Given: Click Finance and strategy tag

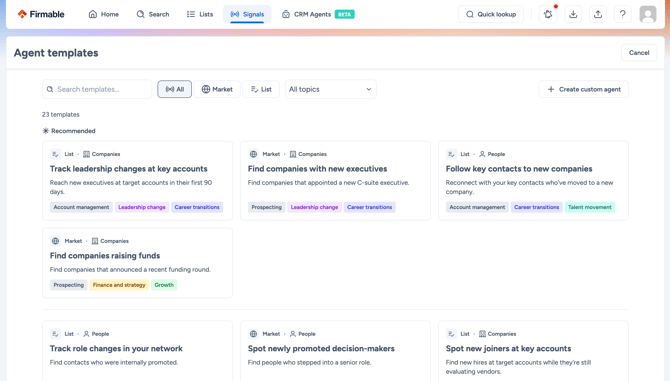Looking at the screenshot, I should [119, 285].
